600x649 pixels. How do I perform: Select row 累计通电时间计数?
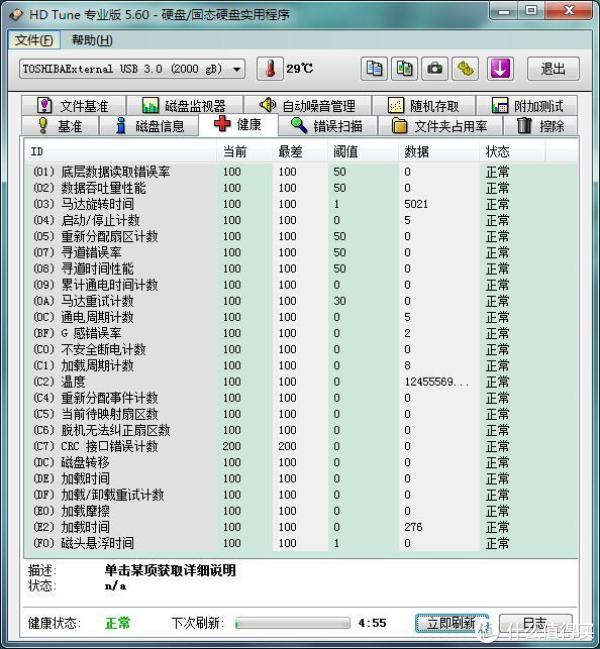pos(301,285)
